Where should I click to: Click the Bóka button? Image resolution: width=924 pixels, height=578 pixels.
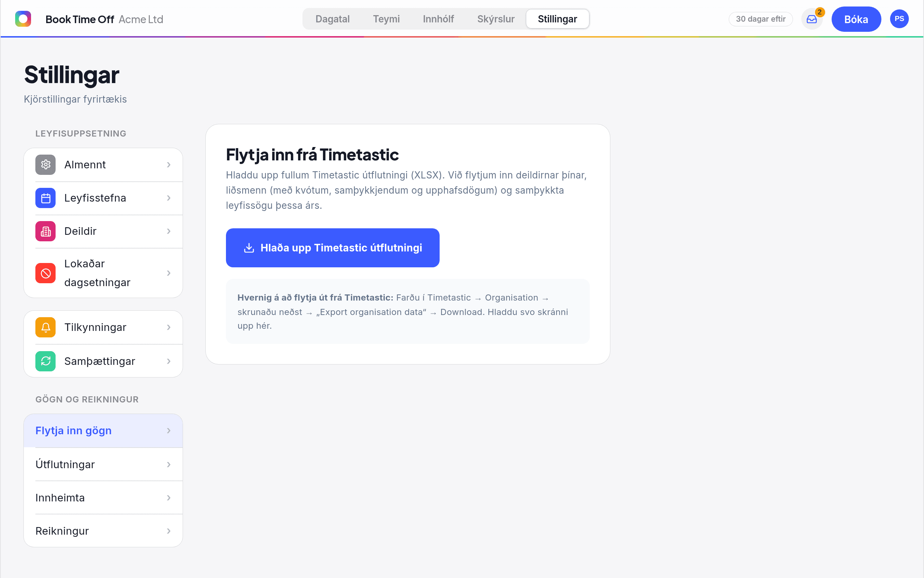click(856, 19)
